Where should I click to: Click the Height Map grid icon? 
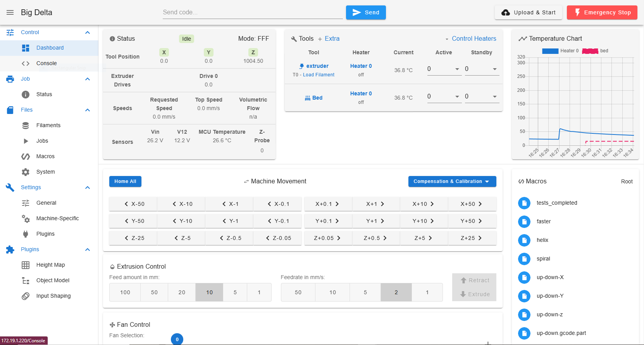click(x=26, y=265)
